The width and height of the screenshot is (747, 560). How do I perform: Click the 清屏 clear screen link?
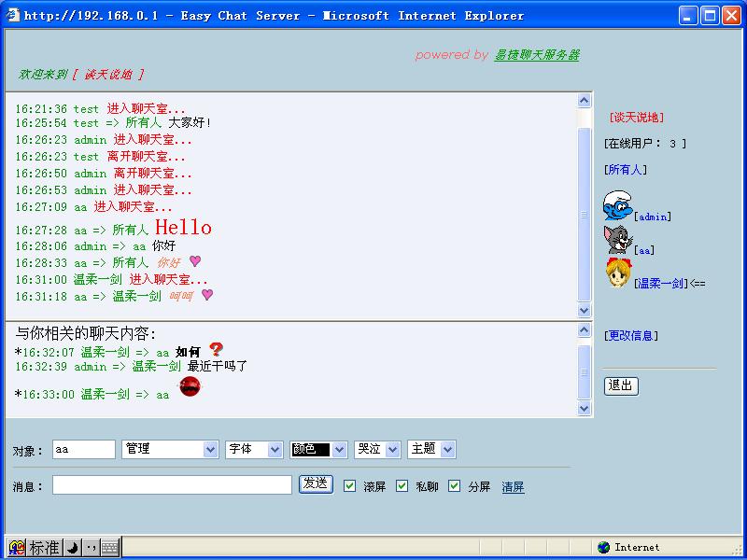[x=513, y=486]
